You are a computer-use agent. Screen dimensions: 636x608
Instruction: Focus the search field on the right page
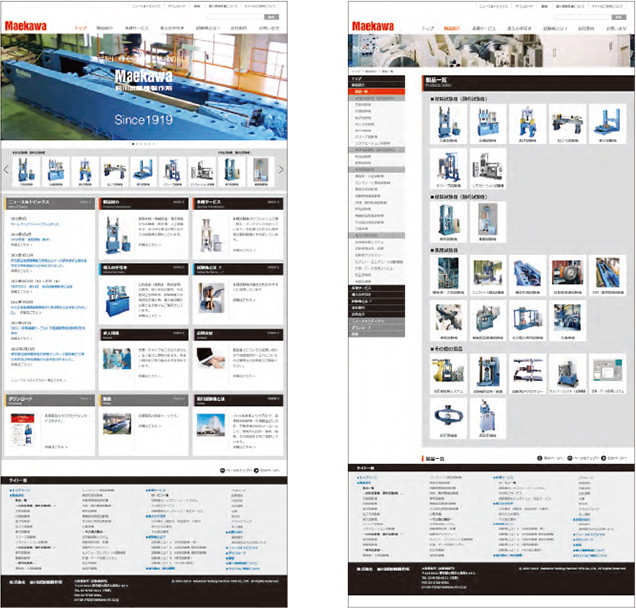582,17
